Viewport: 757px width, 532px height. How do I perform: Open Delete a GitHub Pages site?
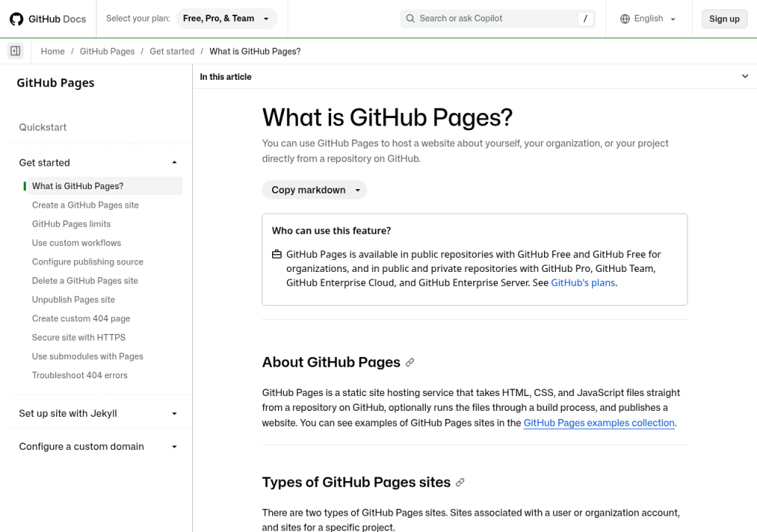[85, 281]
